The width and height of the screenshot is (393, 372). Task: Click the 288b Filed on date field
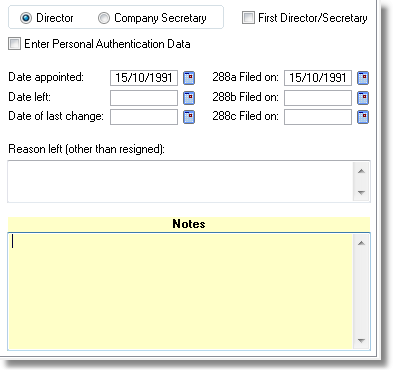click(318, 98)
